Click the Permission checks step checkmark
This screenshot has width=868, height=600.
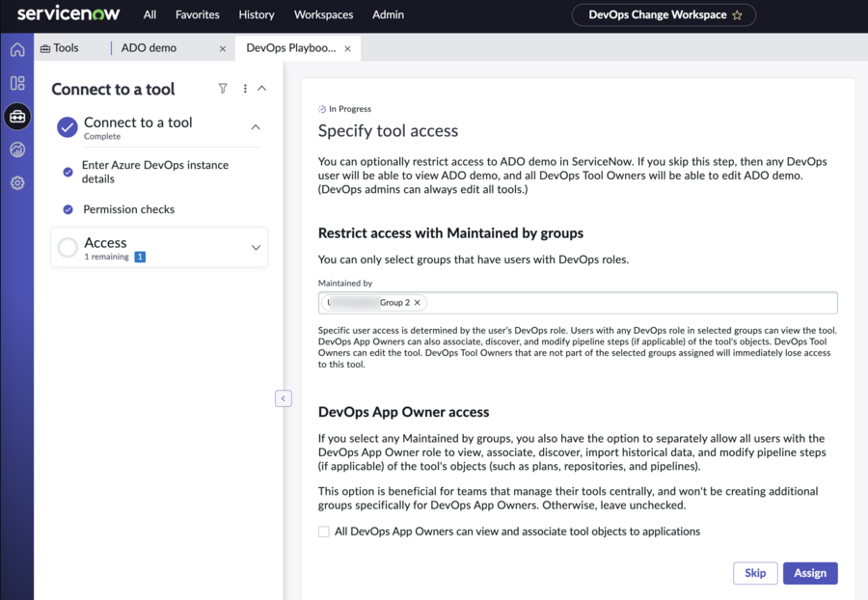point(68,209)
